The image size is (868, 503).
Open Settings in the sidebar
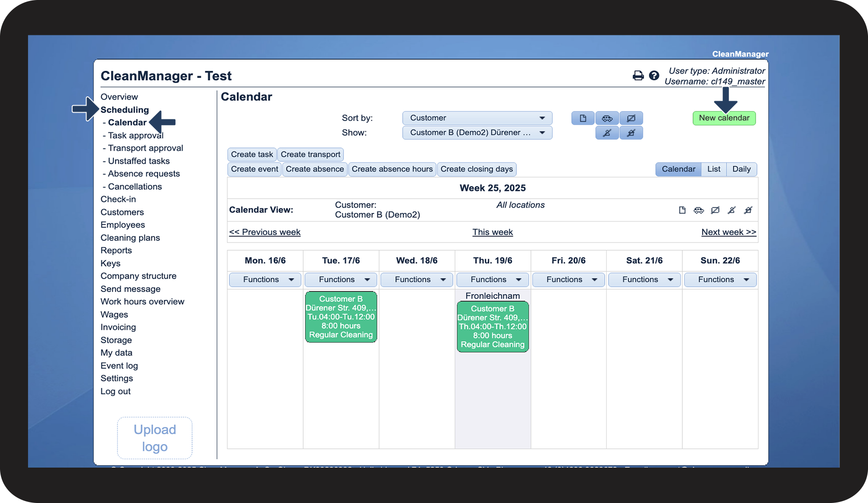tap(117, 378)
